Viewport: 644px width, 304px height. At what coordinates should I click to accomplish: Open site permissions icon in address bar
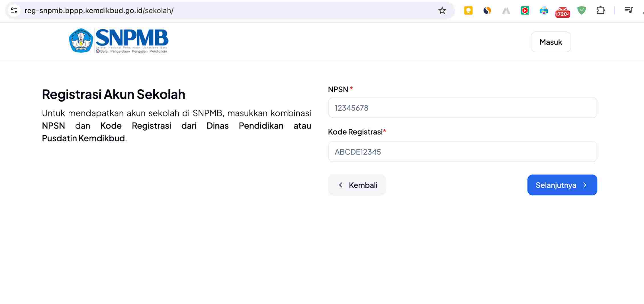tap(14, 11)
